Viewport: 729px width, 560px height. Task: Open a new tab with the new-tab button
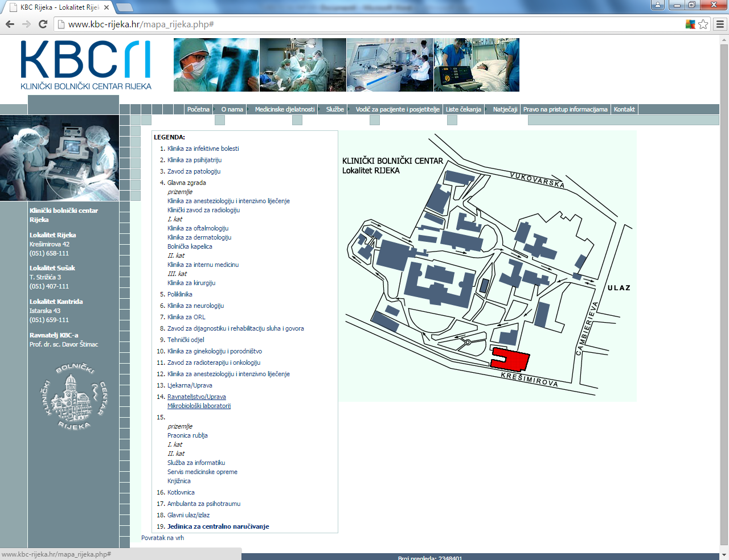click(124, 7)
